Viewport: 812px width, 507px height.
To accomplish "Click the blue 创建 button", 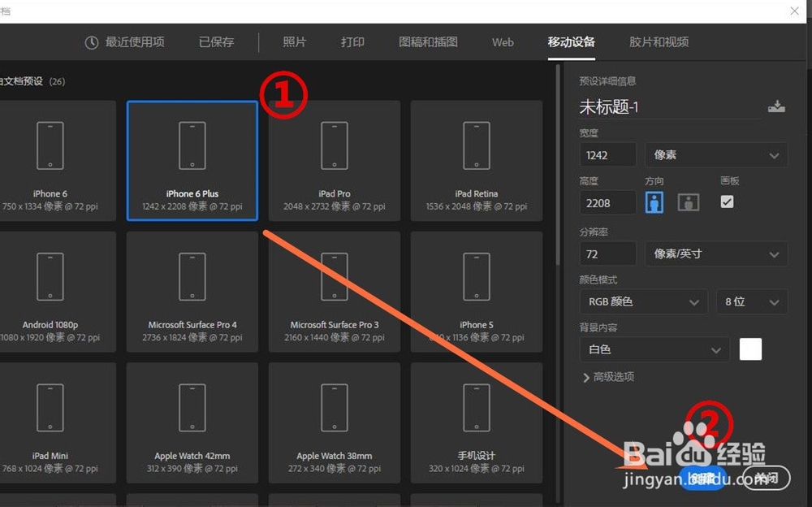I will tap(703, 478).
